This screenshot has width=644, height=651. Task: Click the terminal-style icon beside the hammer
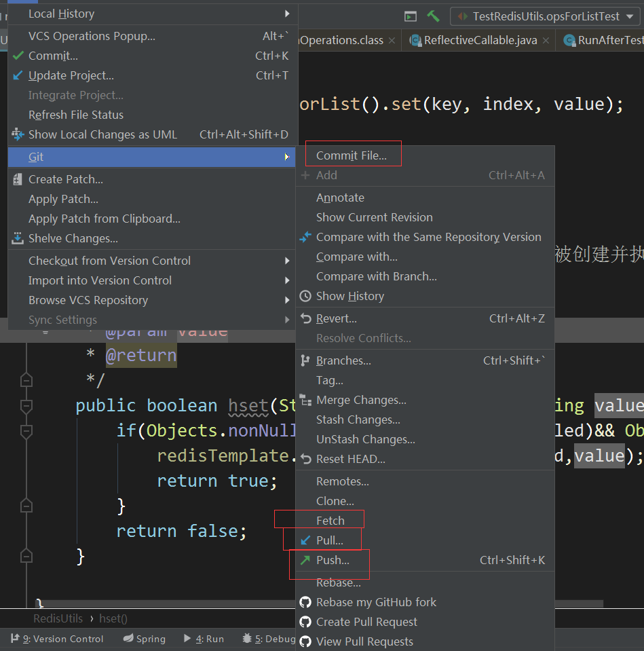click(411, 16)
